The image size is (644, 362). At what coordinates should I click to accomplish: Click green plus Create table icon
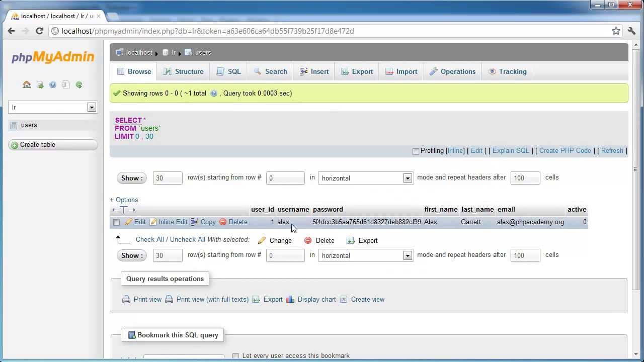point(15,145)
